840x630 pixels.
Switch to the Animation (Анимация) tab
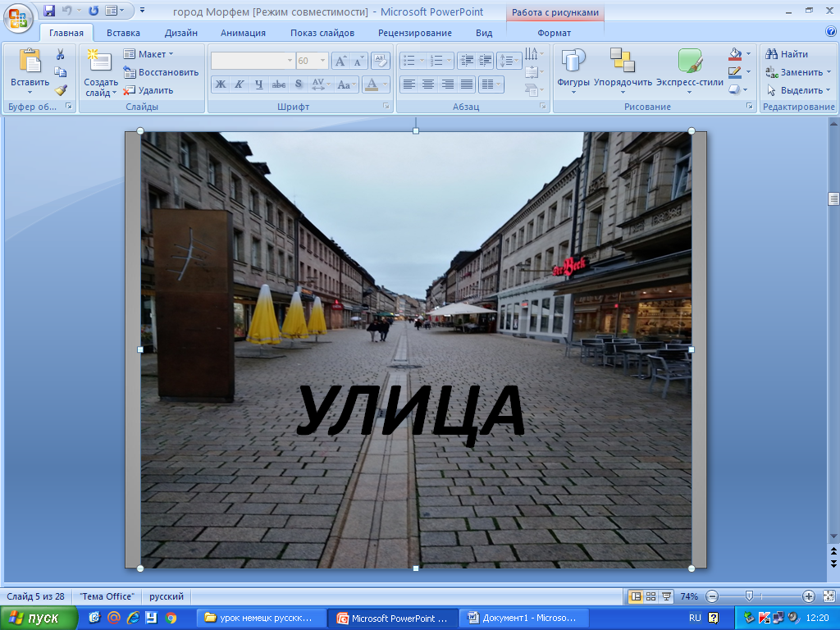tap(243, 33)
